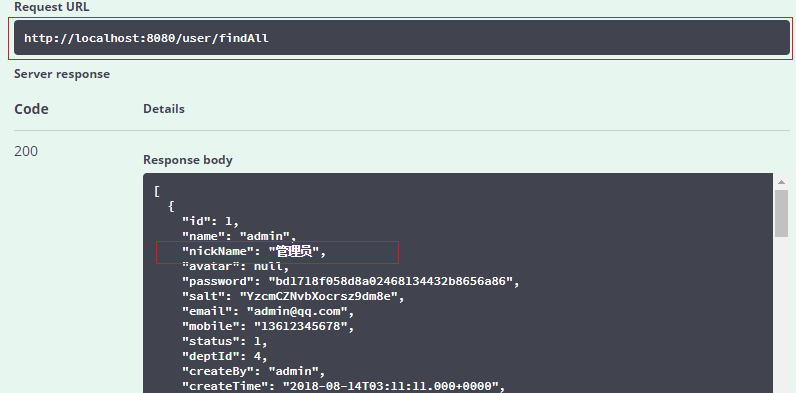Click the Request URL http://localhost:8080/user/findAll

tap(402, 38)
